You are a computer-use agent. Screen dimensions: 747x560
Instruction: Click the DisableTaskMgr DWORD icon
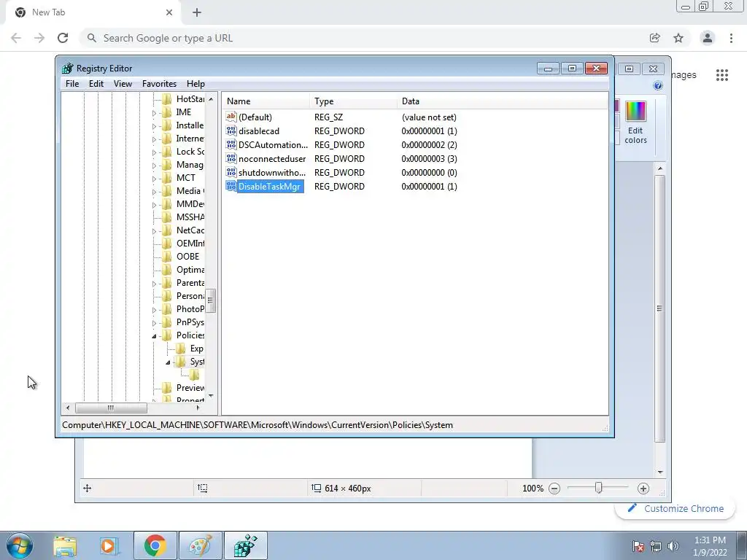click(x=231, y=186)
